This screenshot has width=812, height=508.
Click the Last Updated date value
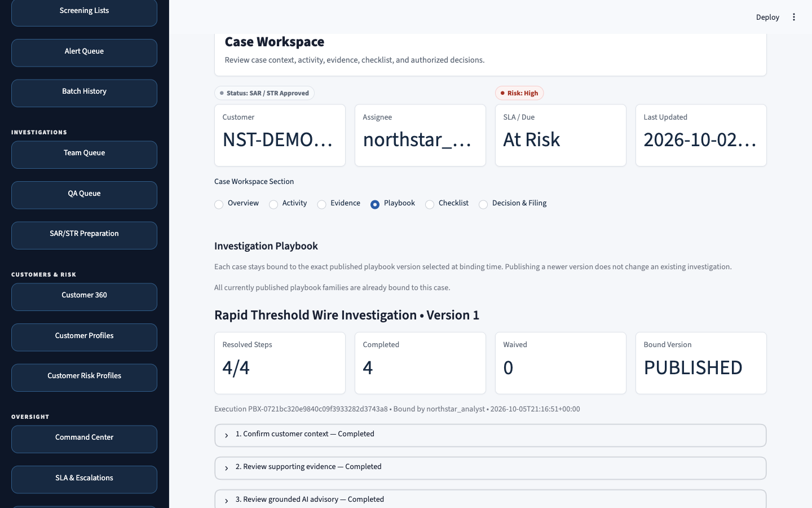click(700, 139)
